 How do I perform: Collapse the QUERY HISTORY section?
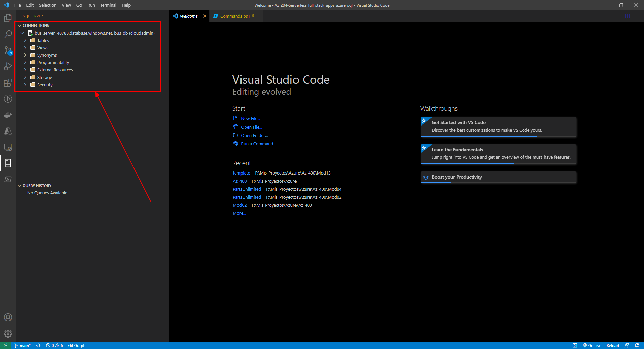tap(19, 186)
